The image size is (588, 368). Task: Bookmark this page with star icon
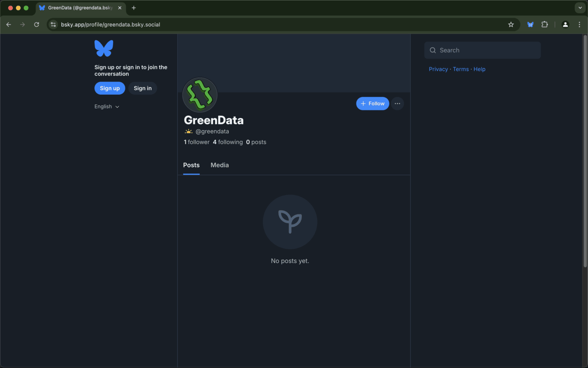[x=511, y=24]
